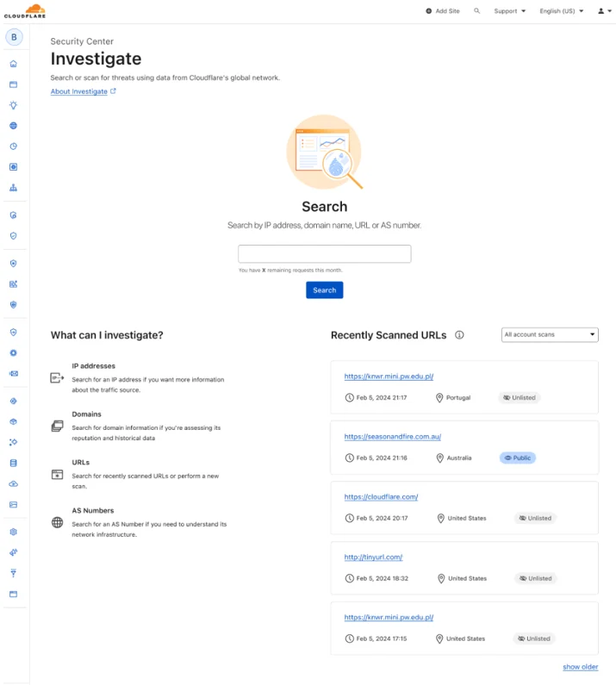Open the browser-window icon below Home
Image resolution: width=616 pixels, height=685 pixels.
coord(14,84)
